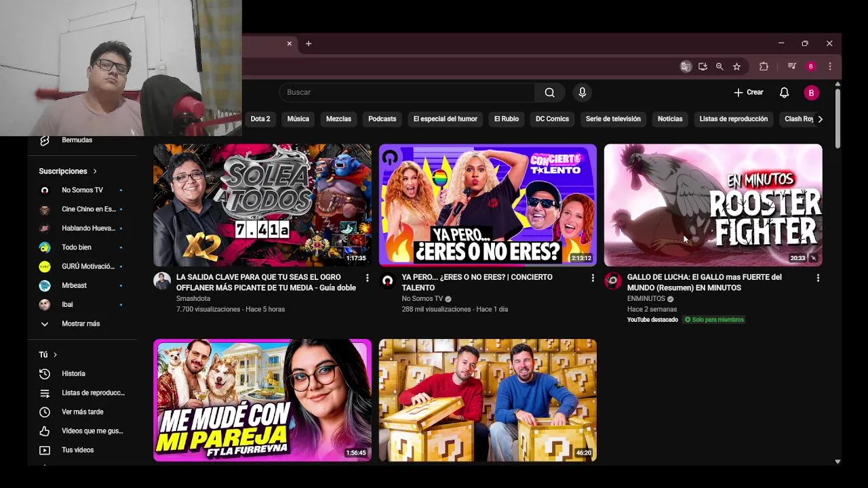Expand the Suscripciones section
This screenshot has height=488, width=868.
pyautogui.click(x=68, y=171)
